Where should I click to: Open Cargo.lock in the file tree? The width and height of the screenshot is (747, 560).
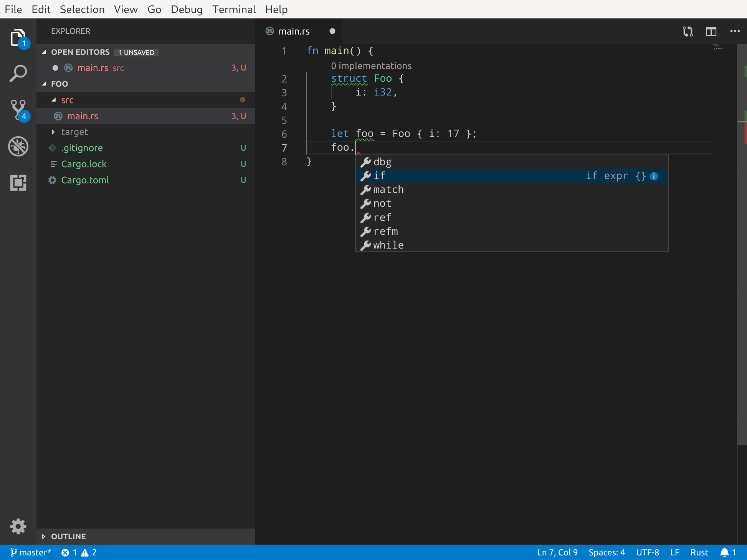tap(146, 164)
